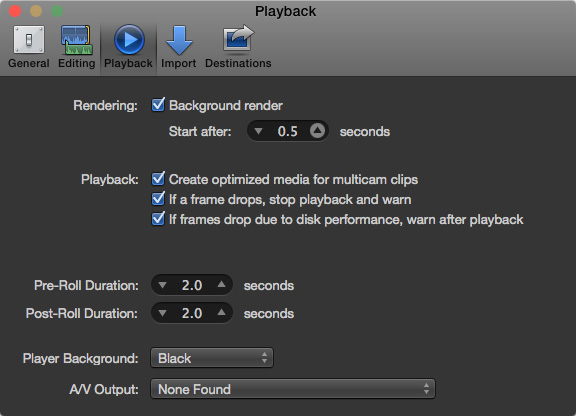Click the Editing tab label
Screen dimensions: 576x416
(x=76, y=63)
